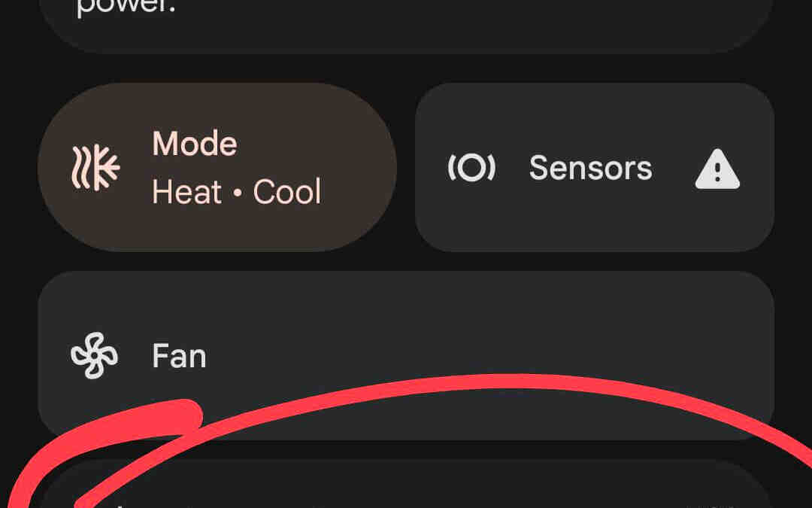
Task: Click the Fan blade icon
Action: [x=94, y=355]
